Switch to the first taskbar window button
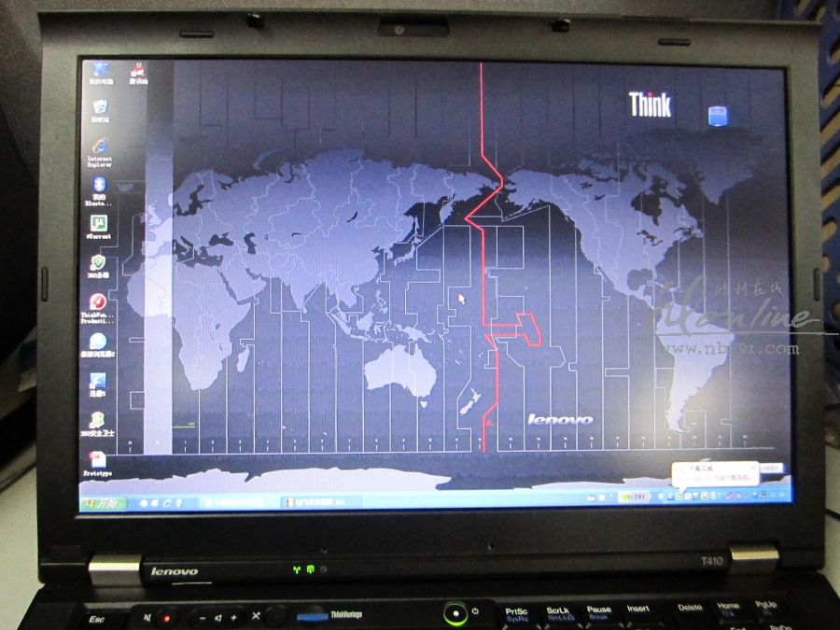Viewport: 840px width, 630px height. click(239, 502)
